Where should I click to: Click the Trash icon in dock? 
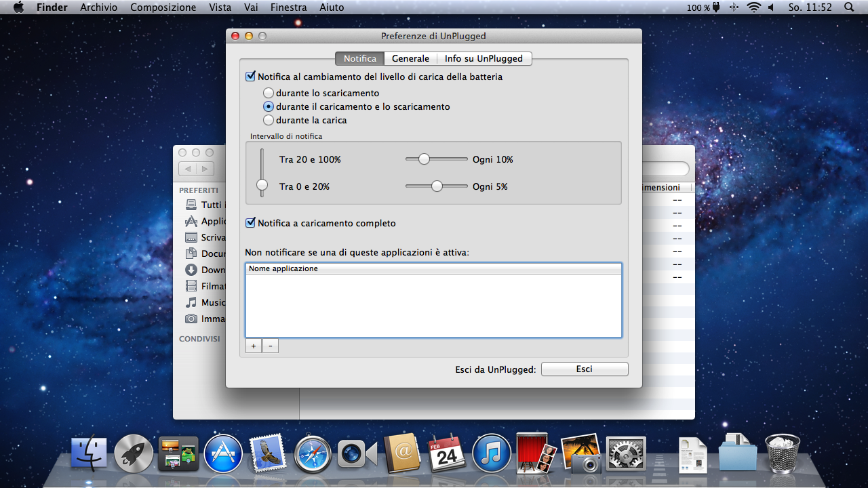[x=782, y=453]
